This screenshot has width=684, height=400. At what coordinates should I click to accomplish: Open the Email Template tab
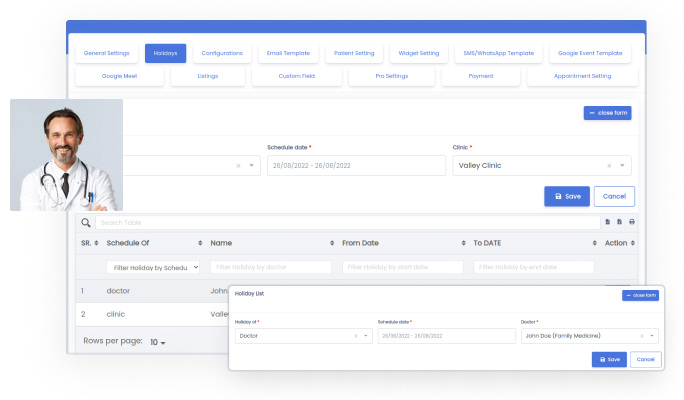pos(288,53)
